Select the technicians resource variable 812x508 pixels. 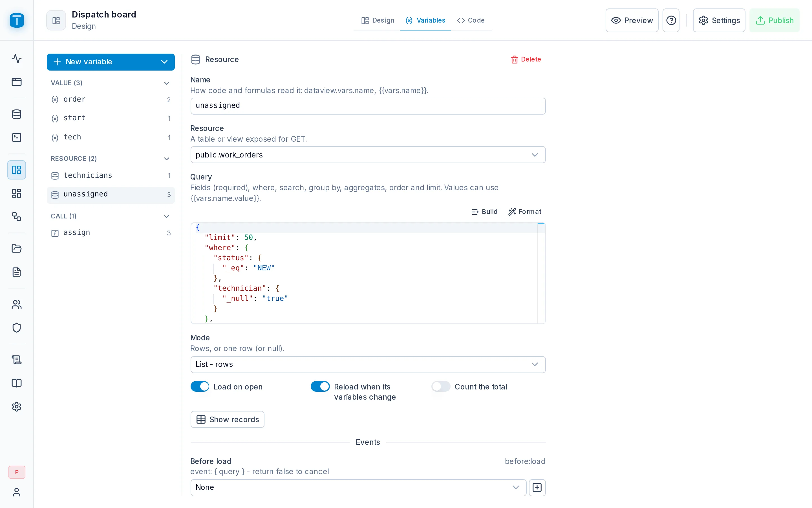pos(111,175)
